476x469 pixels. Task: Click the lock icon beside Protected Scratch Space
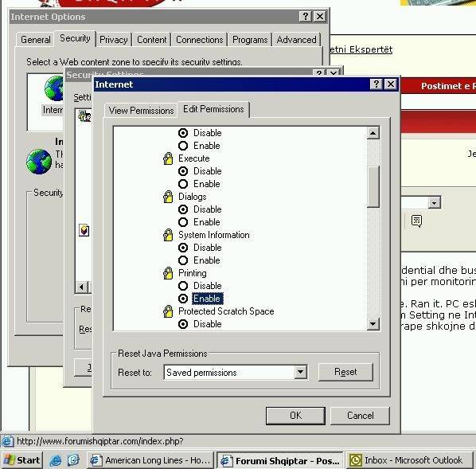point(168,311)
